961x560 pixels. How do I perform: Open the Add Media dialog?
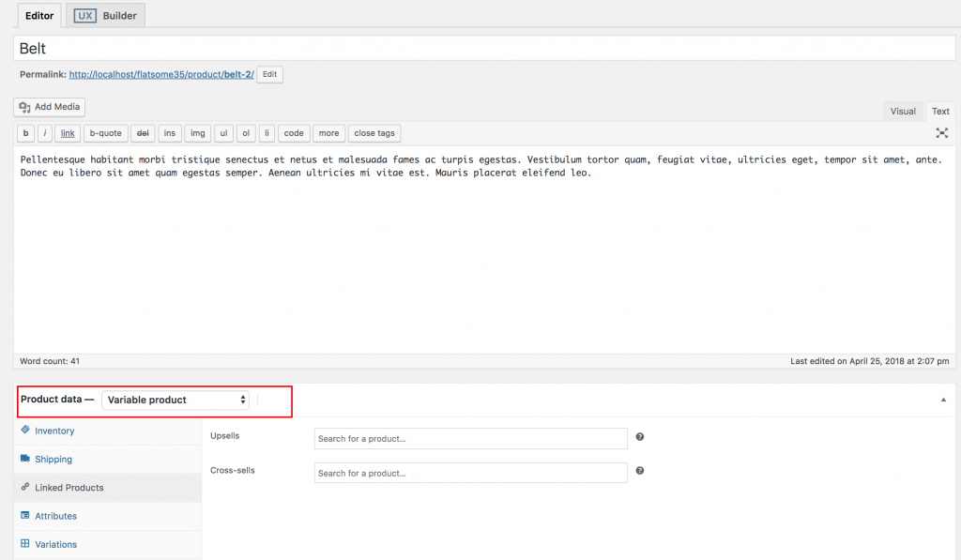tap(48, 106)
